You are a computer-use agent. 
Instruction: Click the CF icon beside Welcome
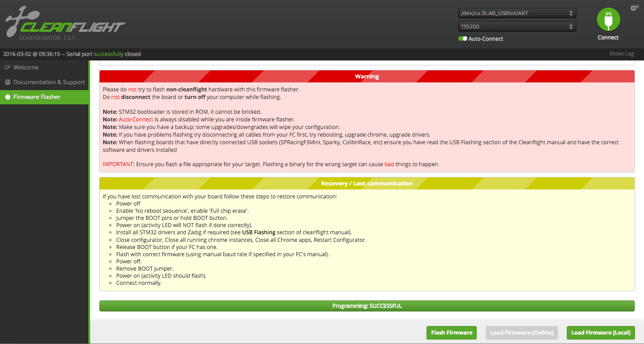pos(7,67)
